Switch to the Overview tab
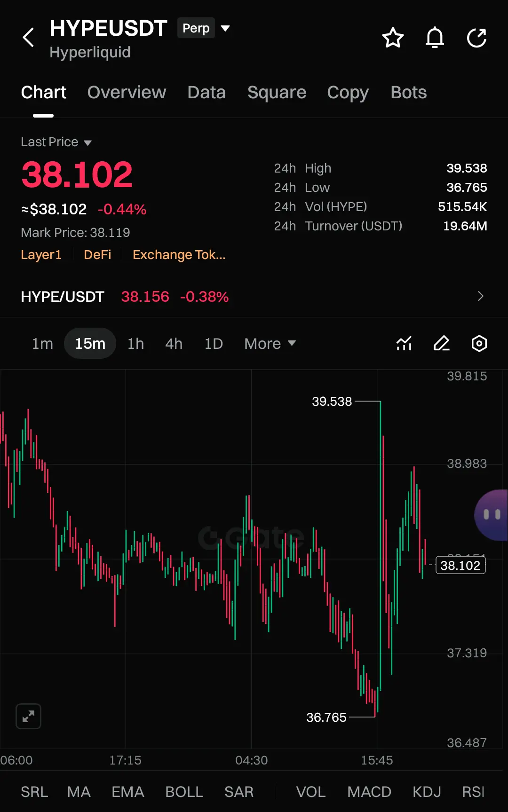 pyautogui.click(x=127, y=93)
